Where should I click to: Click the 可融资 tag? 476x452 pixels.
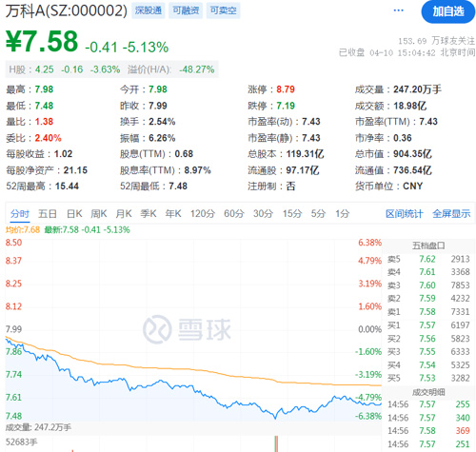click(x=186, y=10)
